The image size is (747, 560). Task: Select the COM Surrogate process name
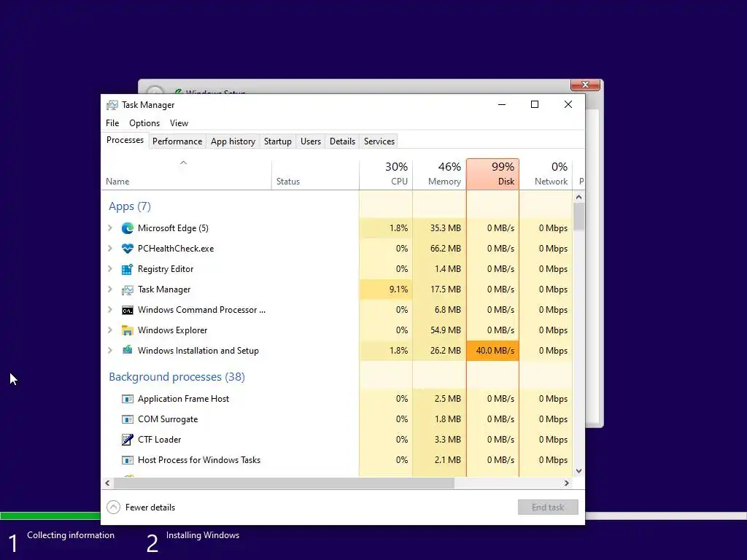point(168,419)
